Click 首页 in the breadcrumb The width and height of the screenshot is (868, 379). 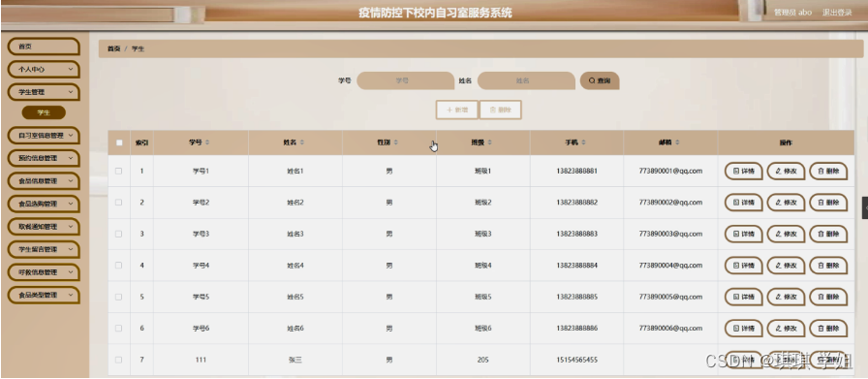[x=113, y=49]
